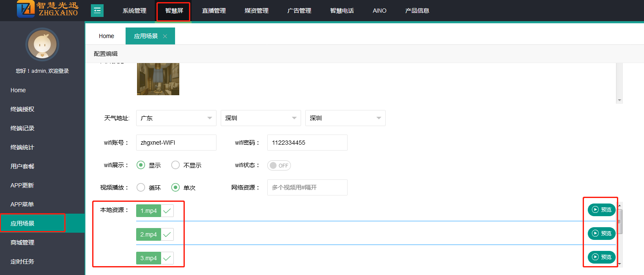This screenshot has width=644, height=275.
Task: Switch to the Home tab
Action: coord(107,36)
